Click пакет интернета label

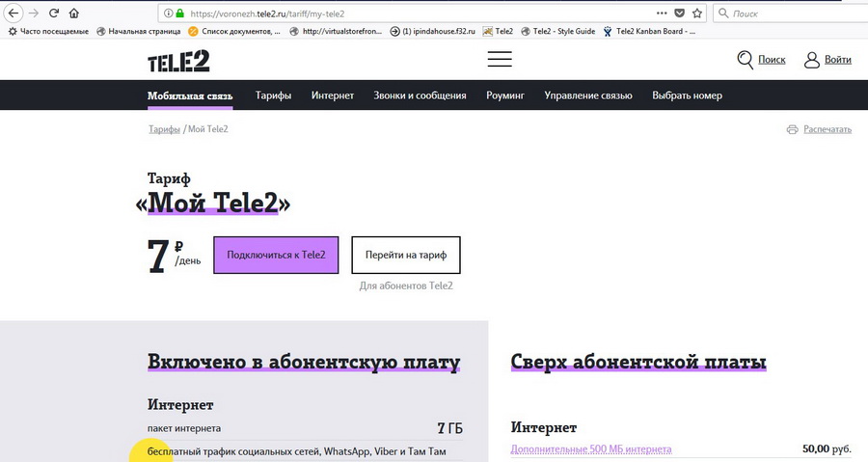click(184, 428)
